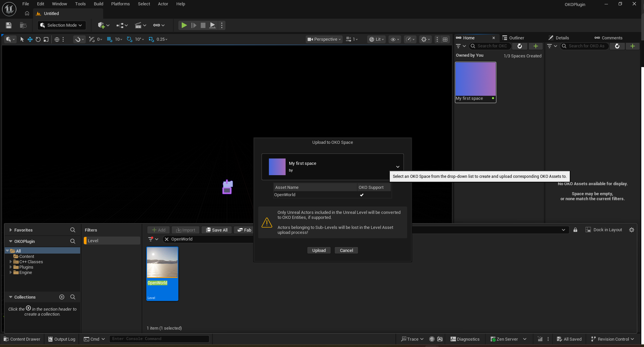Image resolution: width=644 pixels, height=347 pixels.
Task: Open the grid snap size 10 dropdown
Action: point(119,39)
